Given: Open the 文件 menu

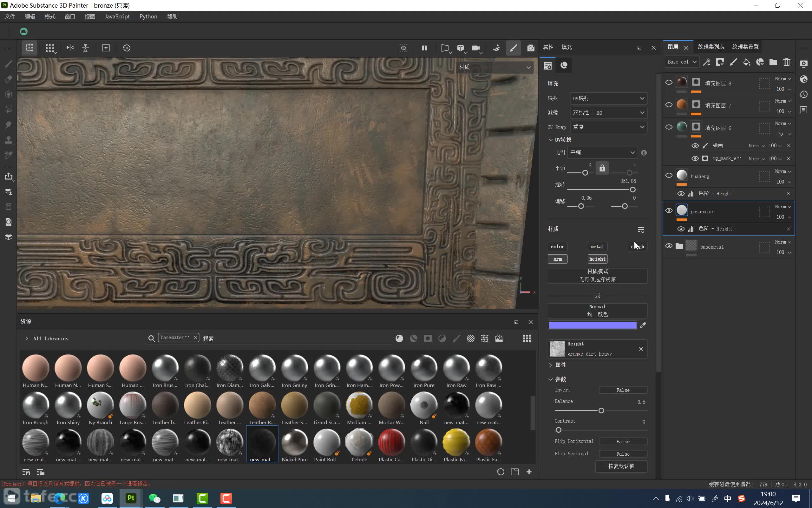Looking at the screenshot, I should click(10, 17).
